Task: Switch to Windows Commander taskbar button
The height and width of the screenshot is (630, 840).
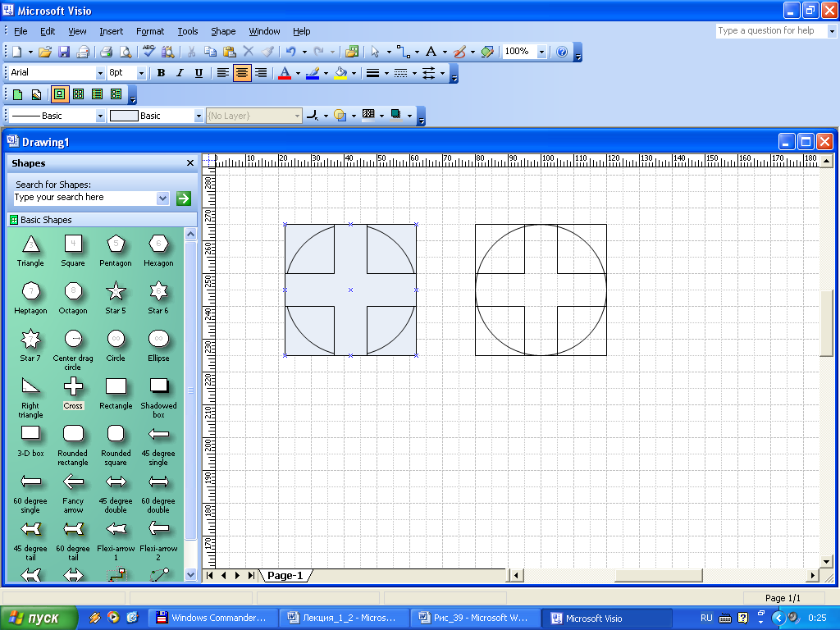Action: point(212,618)
